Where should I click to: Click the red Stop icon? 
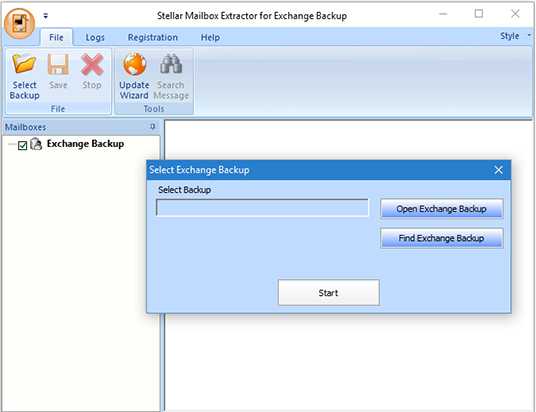click(x=92, y=64)
